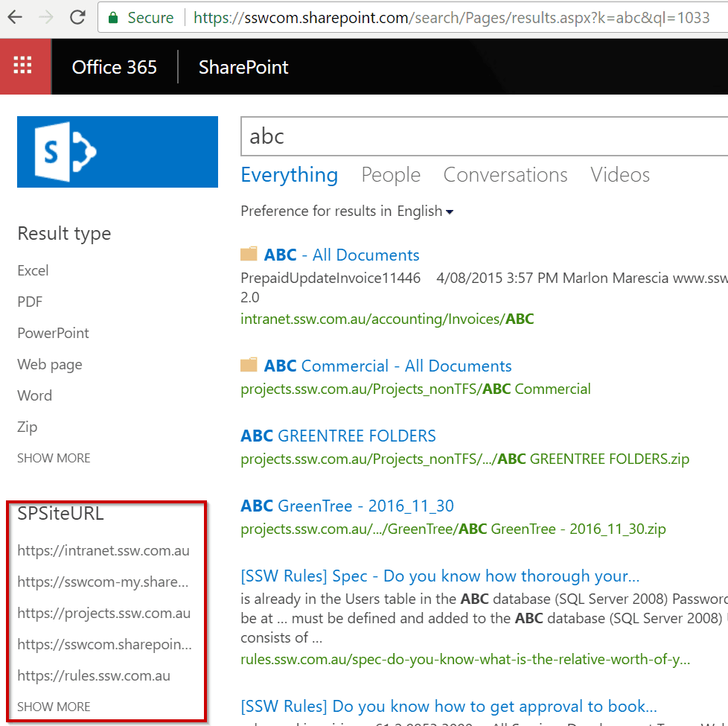Image resolution: width=728 pixels, height=726 pixels.
Task: Expand SPSiteURL list with SHOW MORE
Action: coord(54,707)
